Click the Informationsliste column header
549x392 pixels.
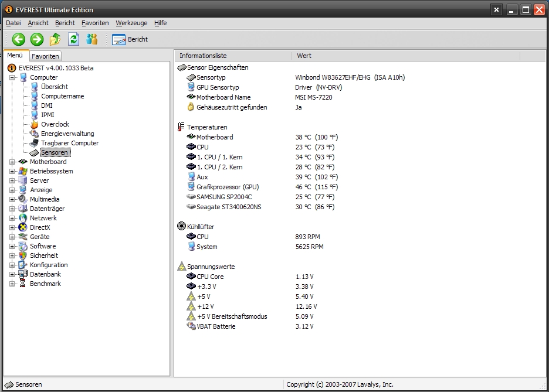233,56
